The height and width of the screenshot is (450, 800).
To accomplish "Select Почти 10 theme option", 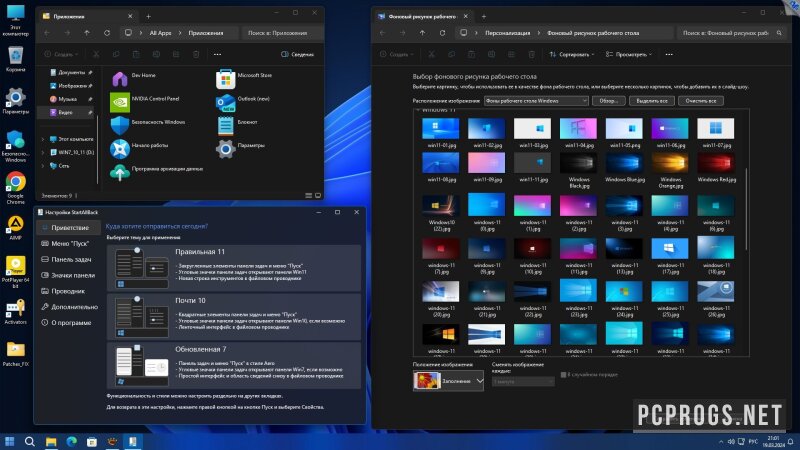I will click(x=234, y=316).
